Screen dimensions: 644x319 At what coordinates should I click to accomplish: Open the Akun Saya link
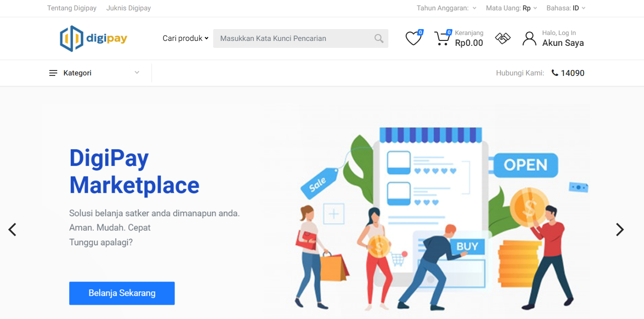click(563, 43)
